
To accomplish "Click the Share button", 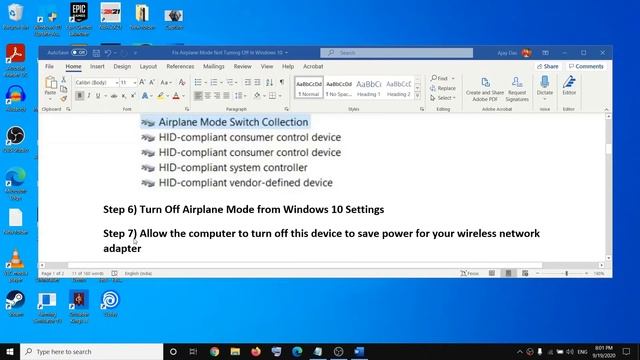I will (547, 66).
